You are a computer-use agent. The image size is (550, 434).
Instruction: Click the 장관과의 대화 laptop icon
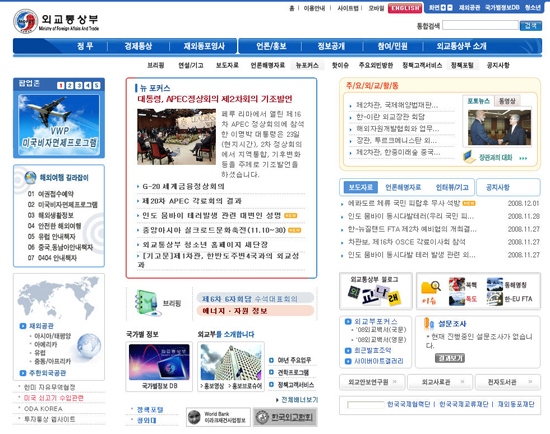point(469,156)
